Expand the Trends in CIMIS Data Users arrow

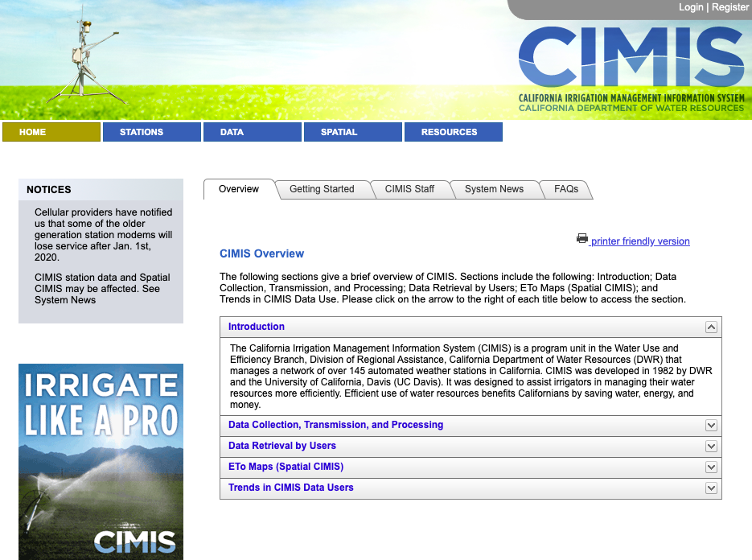(711, 488)
